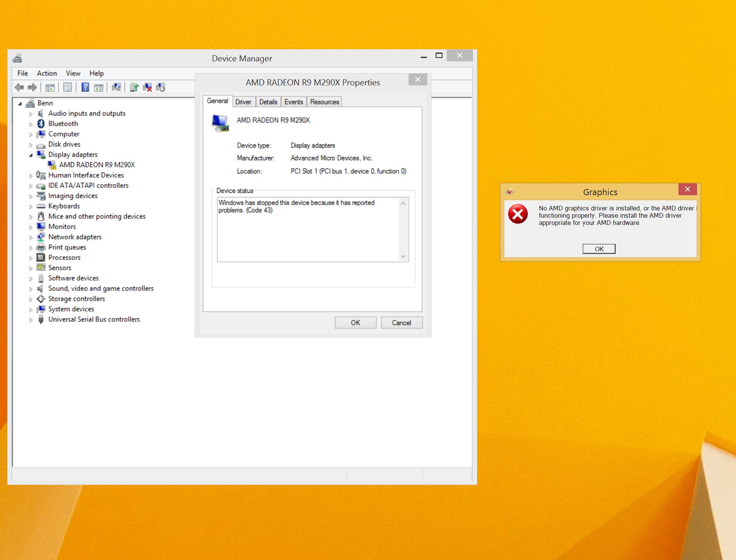Image resolution: width=736 pixels, height=560 pixels.
Task: Click the Properties toolbar icon
Action: [x=67, y=87]
